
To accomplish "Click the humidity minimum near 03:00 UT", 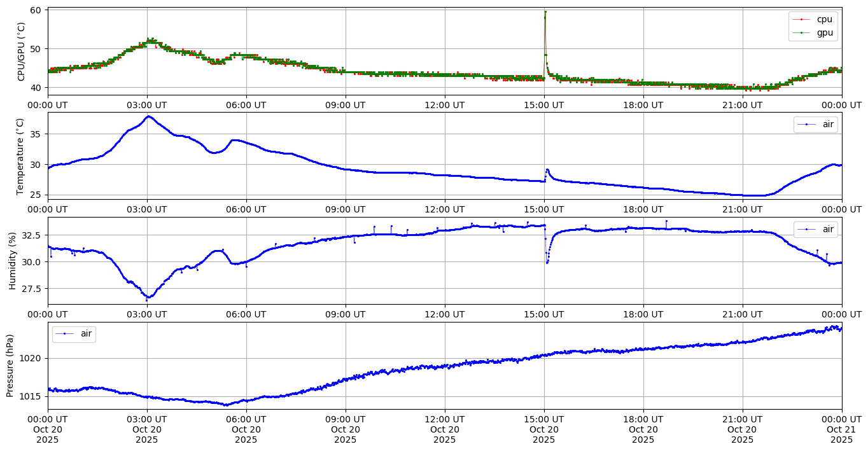I will [147, 298].
